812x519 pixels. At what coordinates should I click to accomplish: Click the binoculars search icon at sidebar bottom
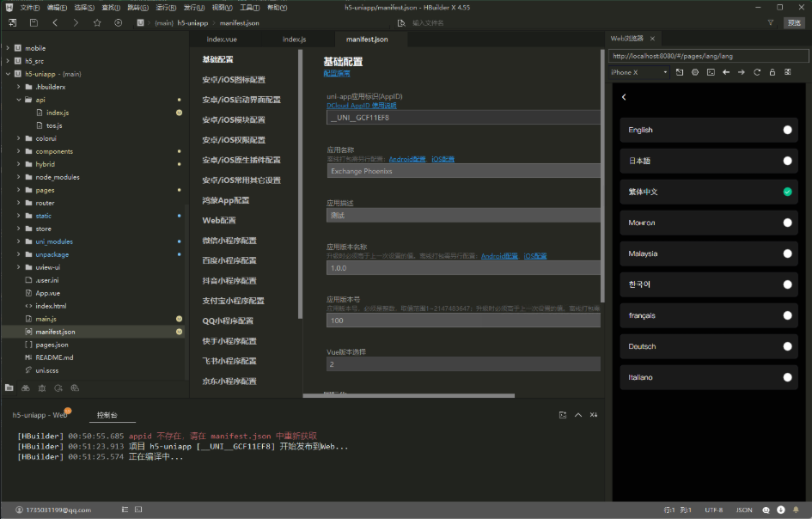pos(26,388)
